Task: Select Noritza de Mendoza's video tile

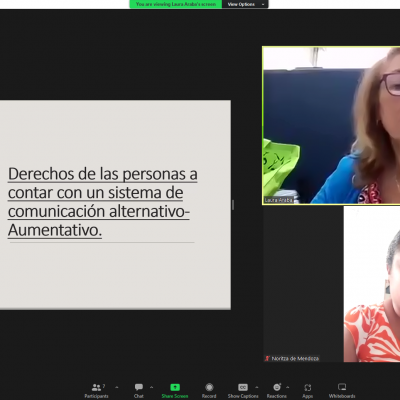Action: (x=331, y=284)
